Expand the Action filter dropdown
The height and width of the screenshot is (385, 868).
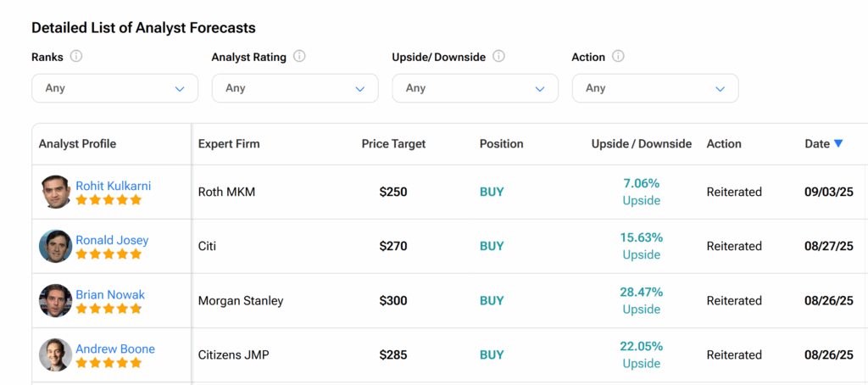click(x=655, y=88)
